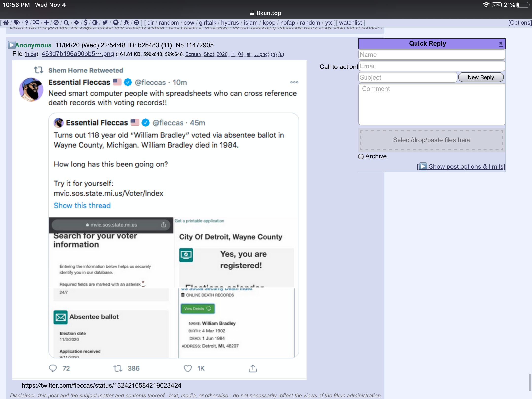Click the twitter.com/fleccas status URL text
The height and width of the screenshot is (399, 532).
(x=101, y=385)
